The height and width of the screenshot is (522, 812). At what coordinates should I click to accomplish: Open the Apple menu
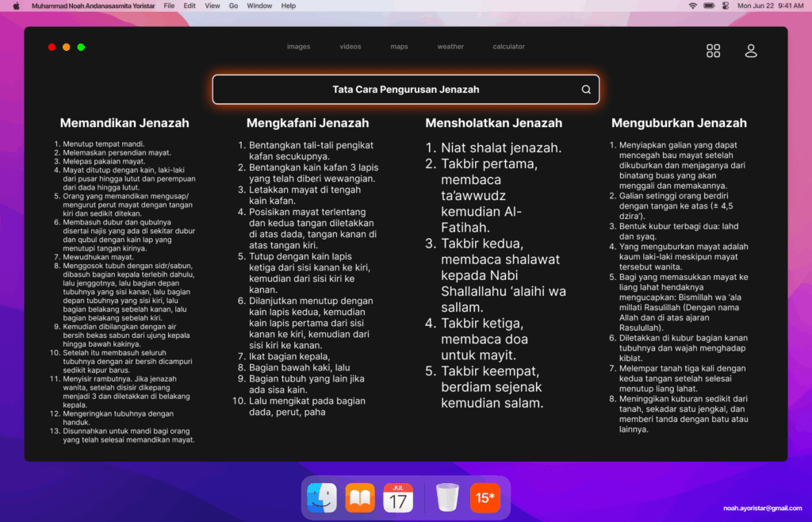[x=16, y=6]
